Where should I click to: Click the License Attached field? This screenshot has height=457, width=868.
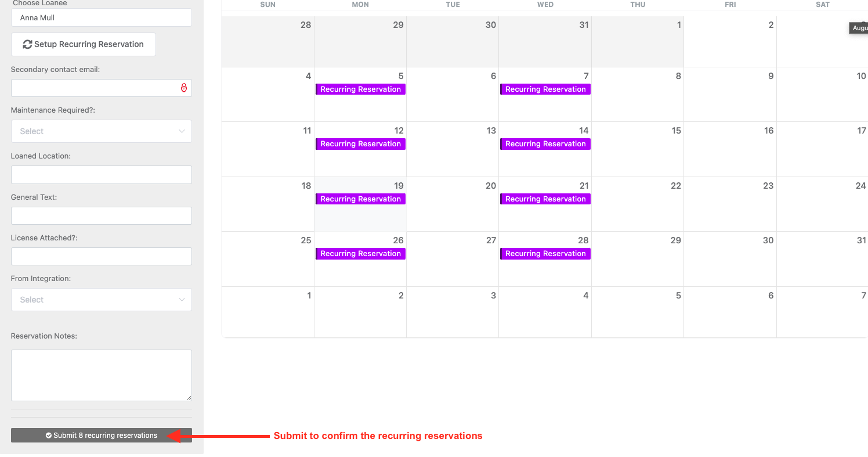[x=102, y=257]
